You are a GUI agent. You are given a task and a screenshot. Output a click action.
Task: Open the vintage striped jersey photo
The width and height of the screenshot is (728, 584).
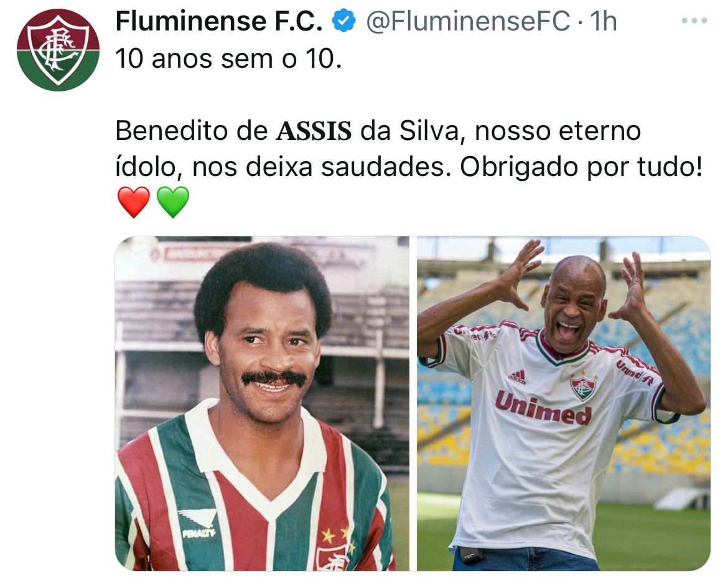(262, 403)
